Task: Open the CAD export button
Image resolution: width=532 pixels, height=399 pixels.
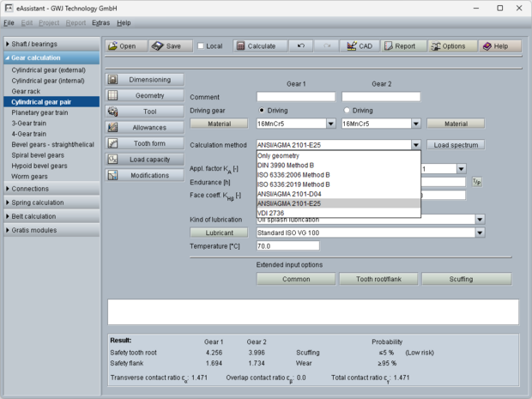Action: pos(359,45)
